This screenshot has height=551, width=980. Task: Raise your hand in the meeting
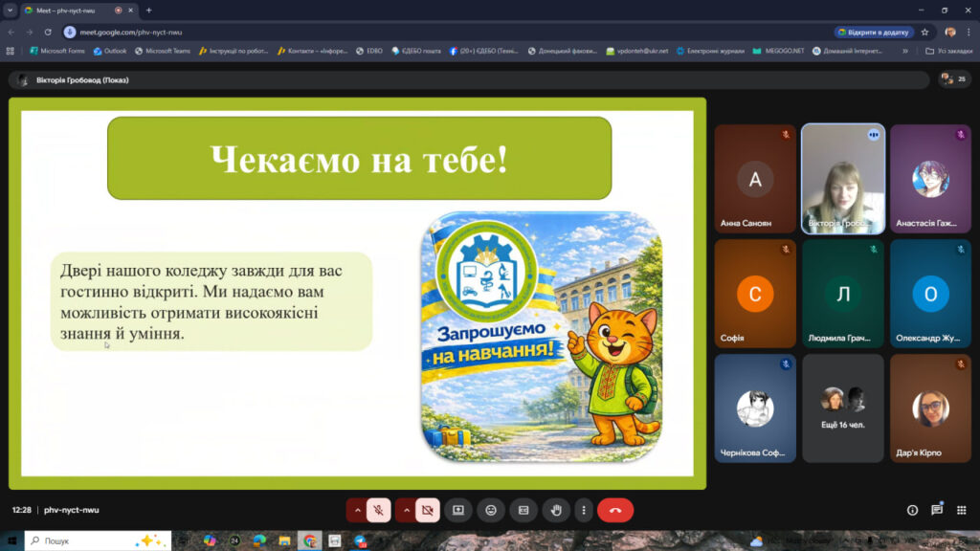coord(556,510)
